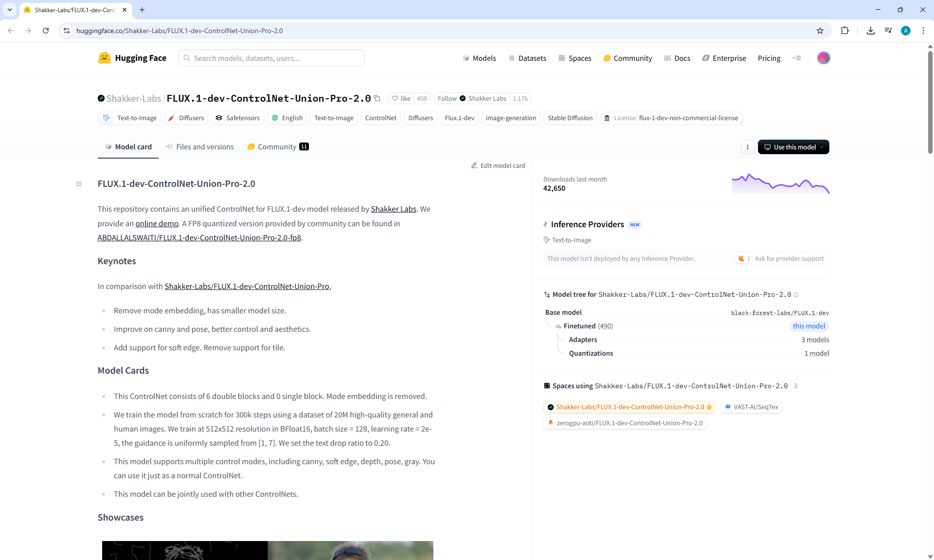934x560 pixels.
Task: Open the Community tab with 11 discussions
Action: click(x=278, y=147)
